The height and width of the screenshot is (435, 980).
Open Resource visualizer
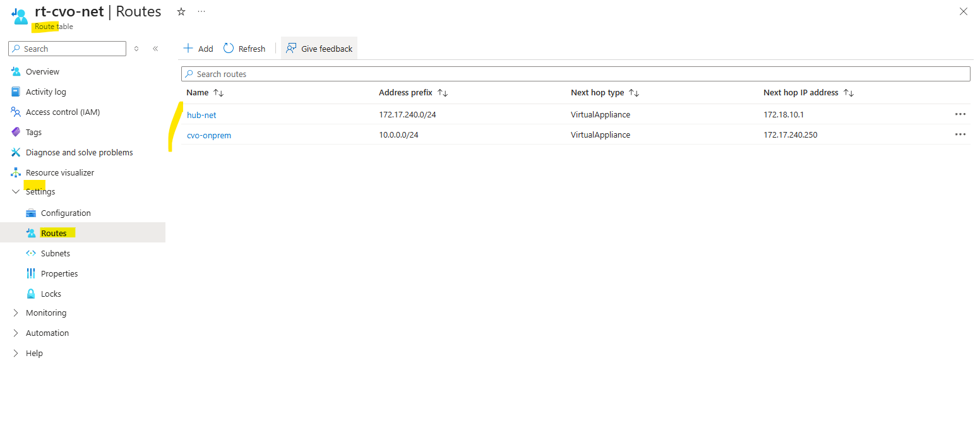60,172
